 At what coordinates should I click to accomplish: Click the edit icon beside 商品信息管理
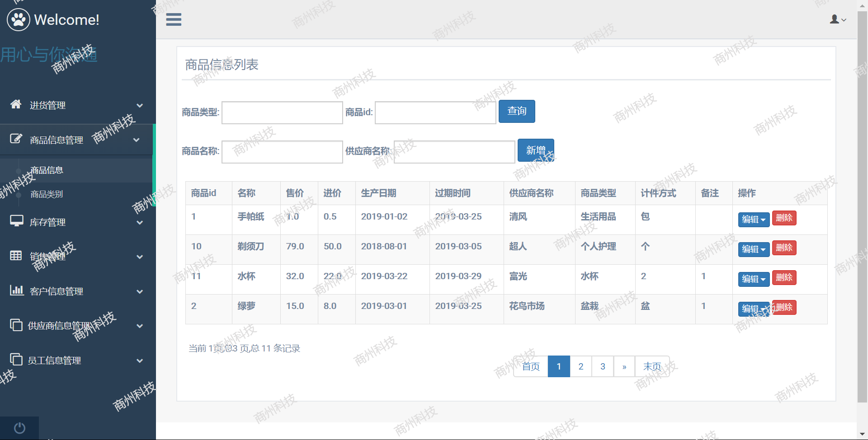pyautogui.click(x=16, y=139)
